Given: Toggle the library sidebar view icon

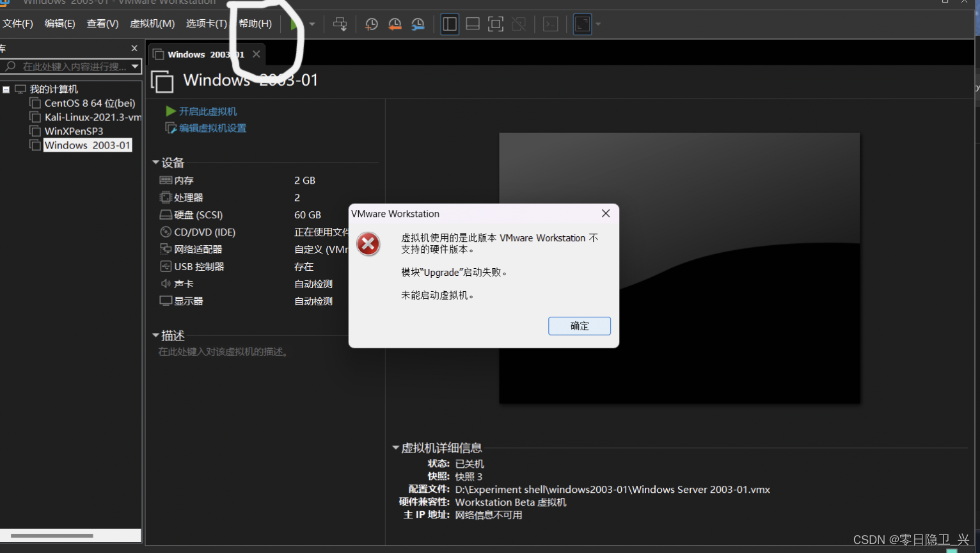Looking at the screenshot, I should 450,24.
